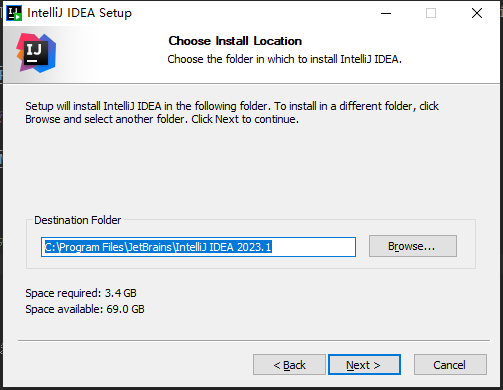Click Next to continue installation
503x390 pixels.
pos(364,365)
